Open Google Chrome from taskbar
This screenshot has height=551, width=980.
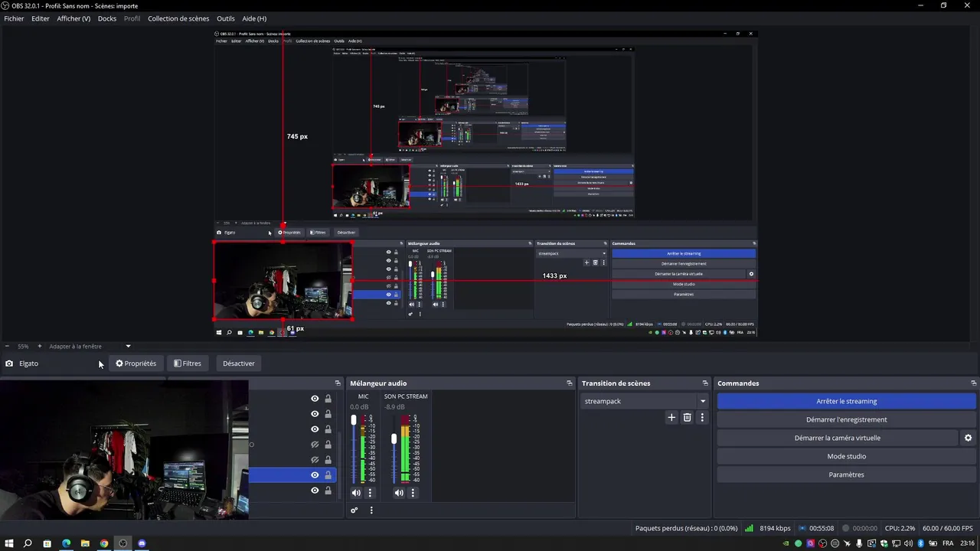click(104, 543)
